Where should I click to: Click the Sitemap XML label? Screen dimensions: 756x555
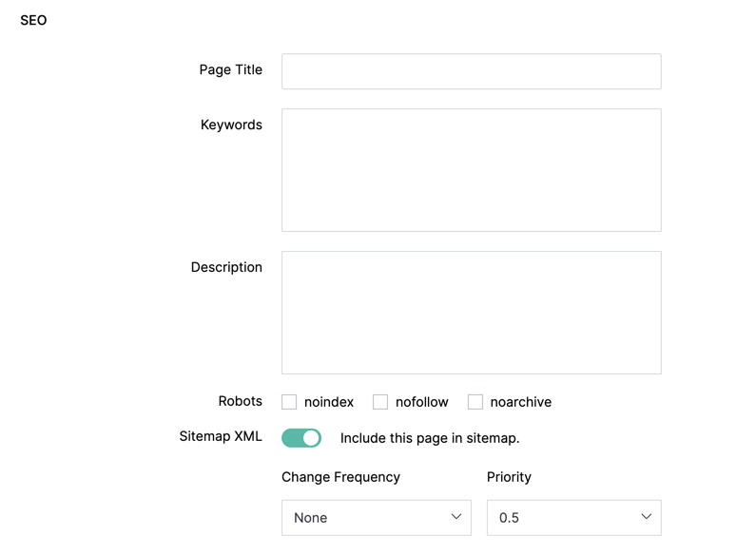pos(221,436)
